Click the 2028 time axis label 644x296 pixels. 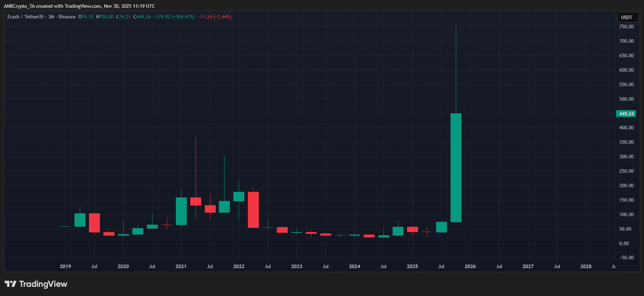click(x=586, y=266)
